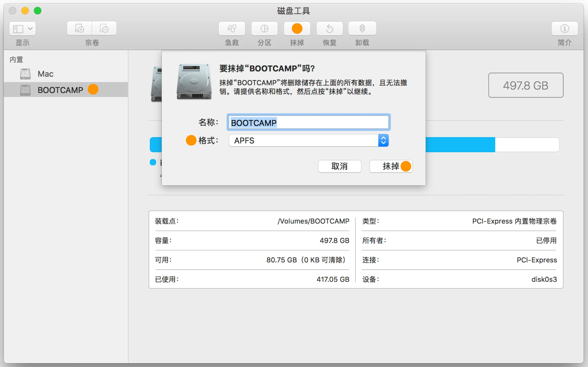Click the Restore (恢复) toolbar icon
The width and height of the screenshot is (588, 367).
point(329,28)
